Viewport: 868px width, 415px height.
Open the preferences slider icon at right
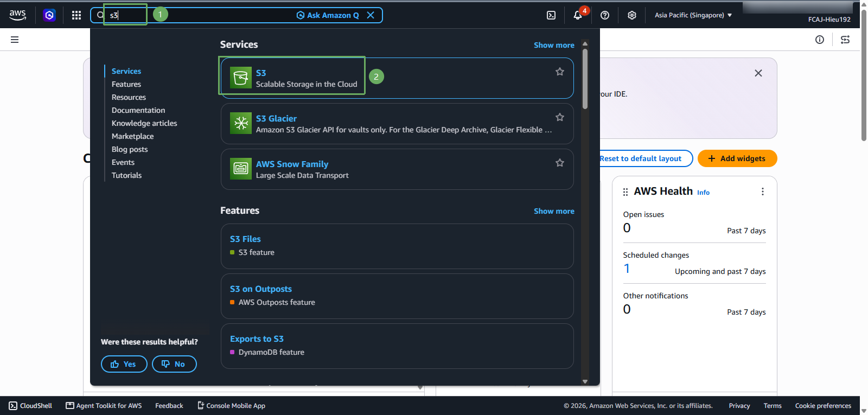pyautogui.click(x=845, y=40)
